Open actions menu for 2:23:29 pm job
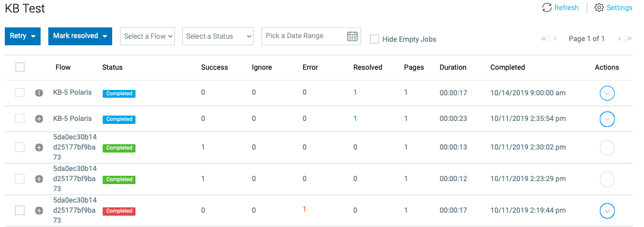 [x=607, y=179]
